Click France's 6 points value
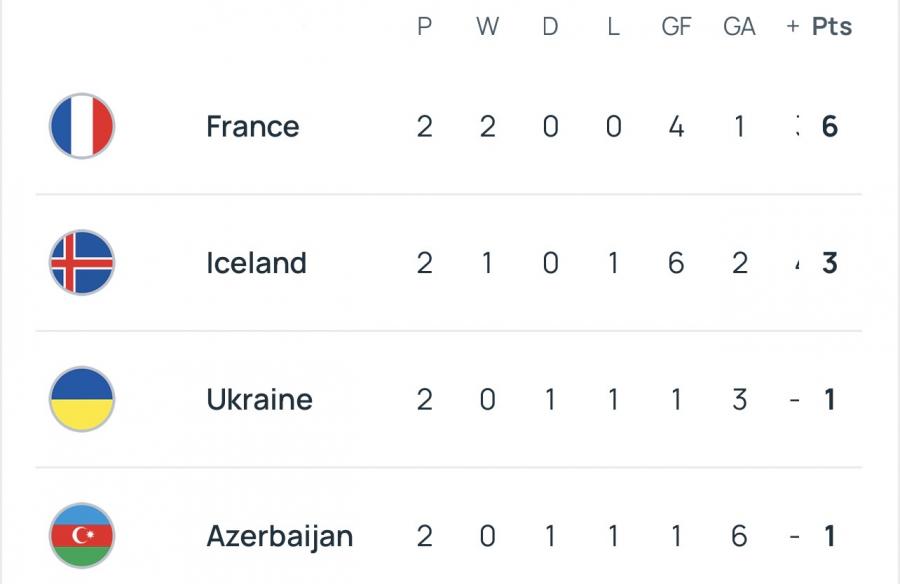 pos(829,126)
